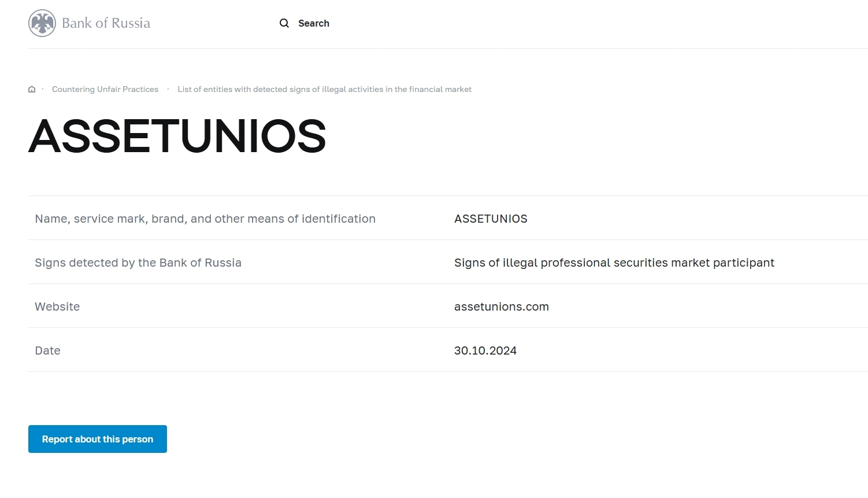Image resolution: width=868 pixels, height=498 pixels.
Task: Open Countering Unfair Practices breadcrumb
Action: (x=105, y=89)
